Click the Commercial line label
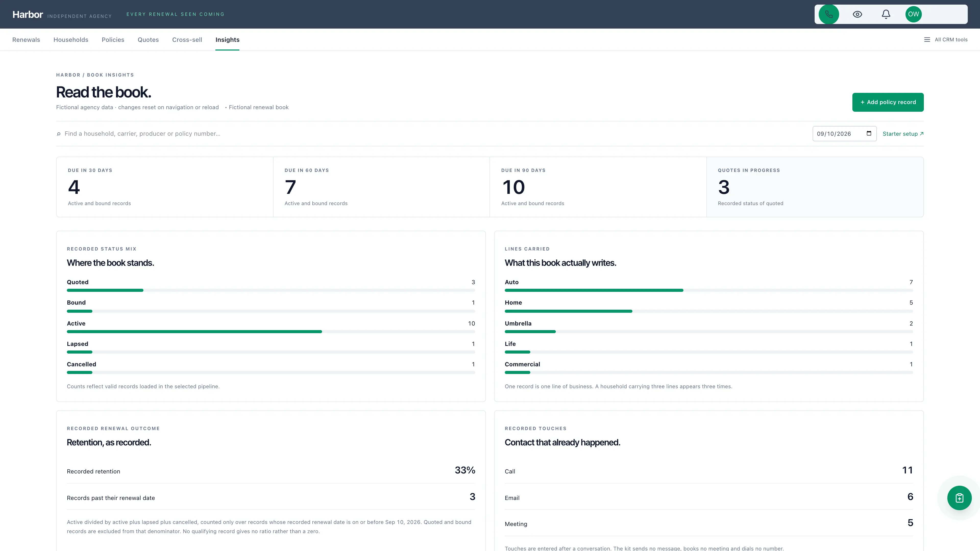Viewport: 980px width, 551px height. tap(522, 364)
